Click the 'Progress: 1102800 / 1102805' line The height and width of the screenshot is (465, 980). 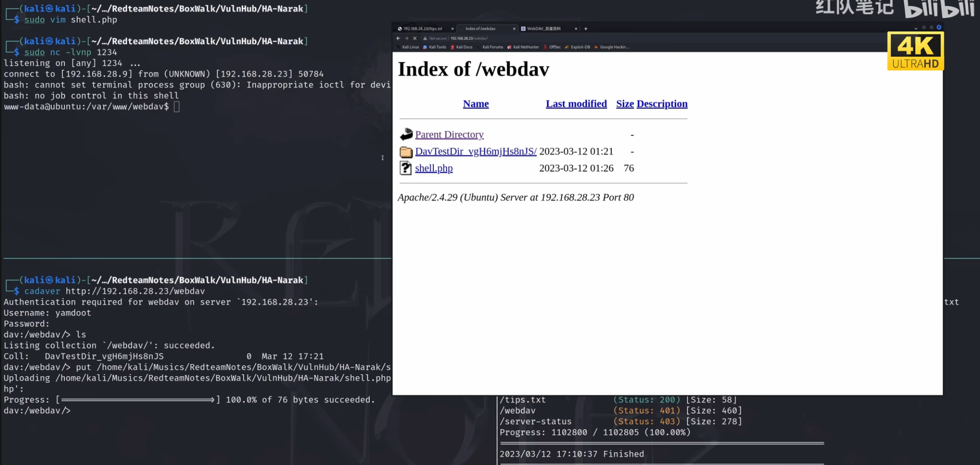pos(595,433)
